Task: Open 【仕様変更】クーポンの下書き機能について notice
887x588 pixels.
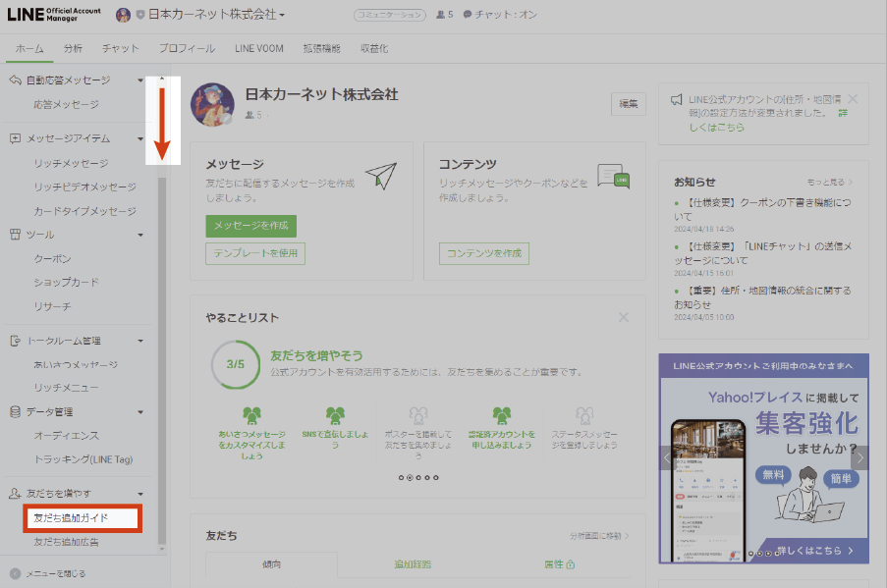Action: pyautogui.click(x=762, y=209)
